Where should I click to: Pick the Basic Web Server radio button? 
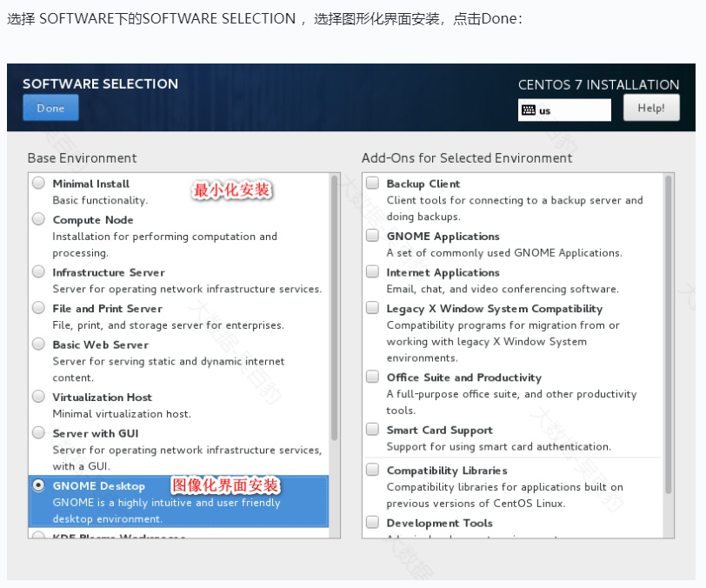pos(39,344)
